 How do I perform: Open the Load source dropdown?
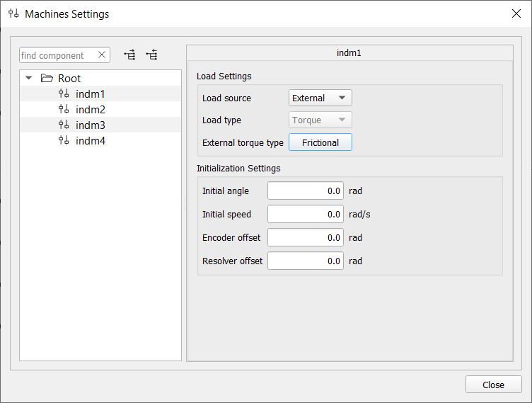(320, 98)
